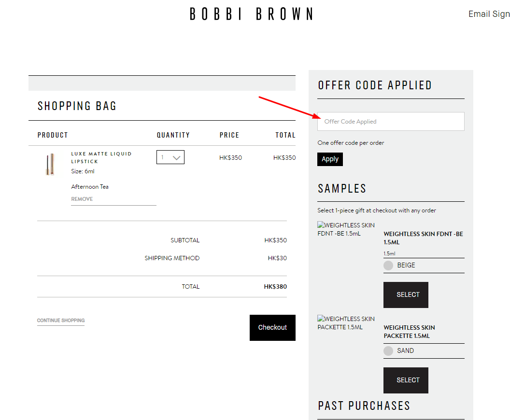Click the Weightless Skin FDNT sample image

coord(346,229)
